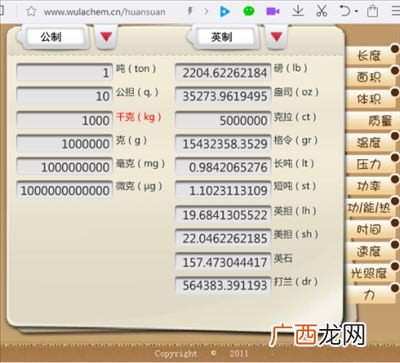This screenshot has width=400, height=363.
Task: Open the green WeChat icon
Action: (x=249, y=11)
